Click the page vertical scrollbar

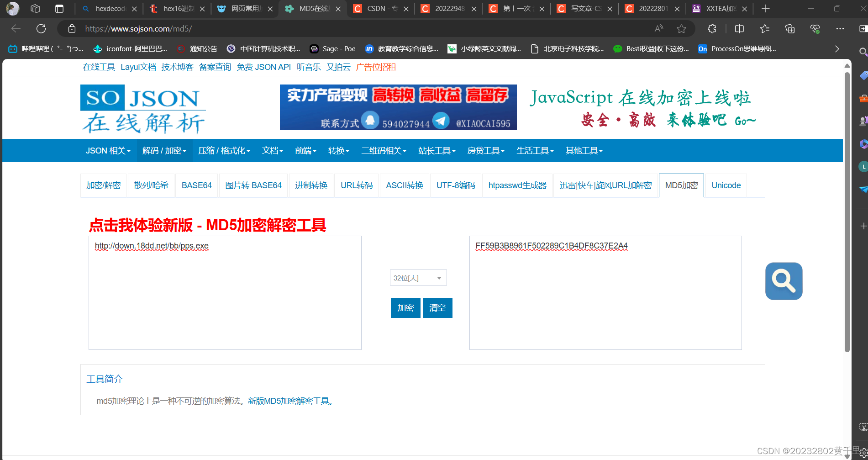847,212
